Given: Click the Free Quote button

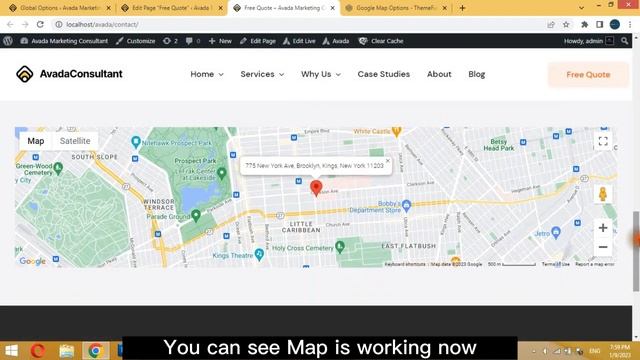Looking at the screenshot, I should coord(588,75).
